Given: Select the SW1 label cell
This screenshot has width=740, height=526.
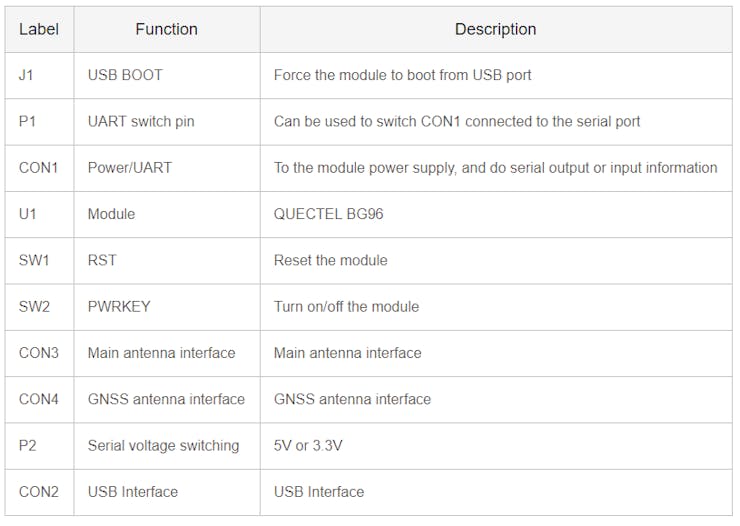Looking at the screenshot, I should (40, 260).
